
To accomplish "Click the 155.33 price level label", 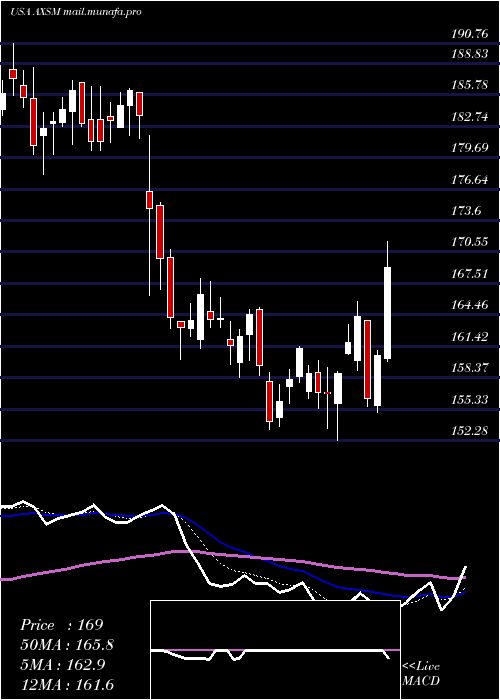I will (x=469, y=400).
